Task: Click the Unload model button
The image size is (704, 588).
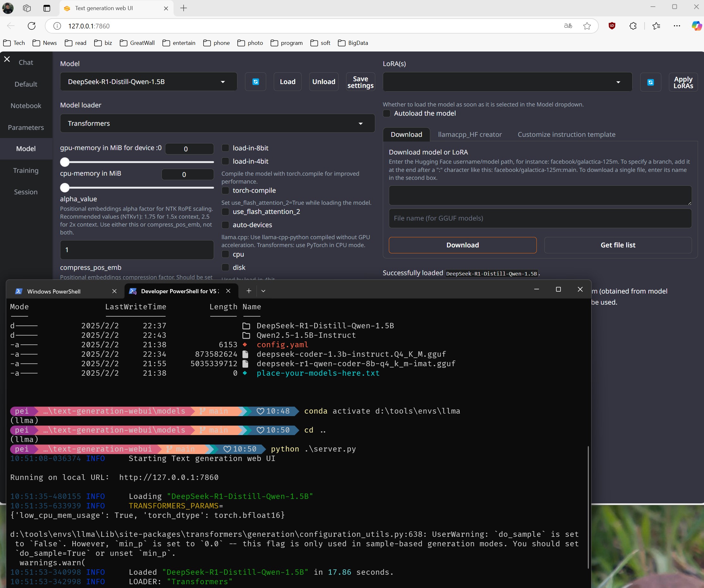Action: pyautogui.click(x=323, y=82)
